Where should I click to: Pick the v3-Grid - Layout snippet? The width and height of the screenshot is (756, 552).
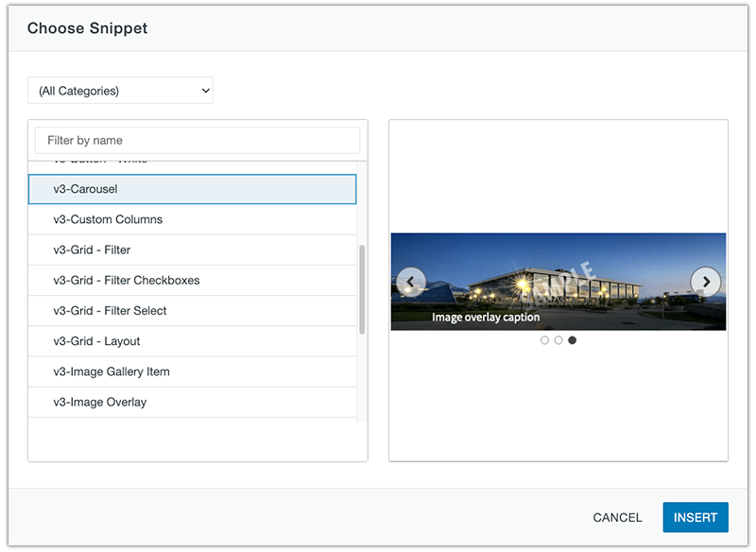(193, 341)
